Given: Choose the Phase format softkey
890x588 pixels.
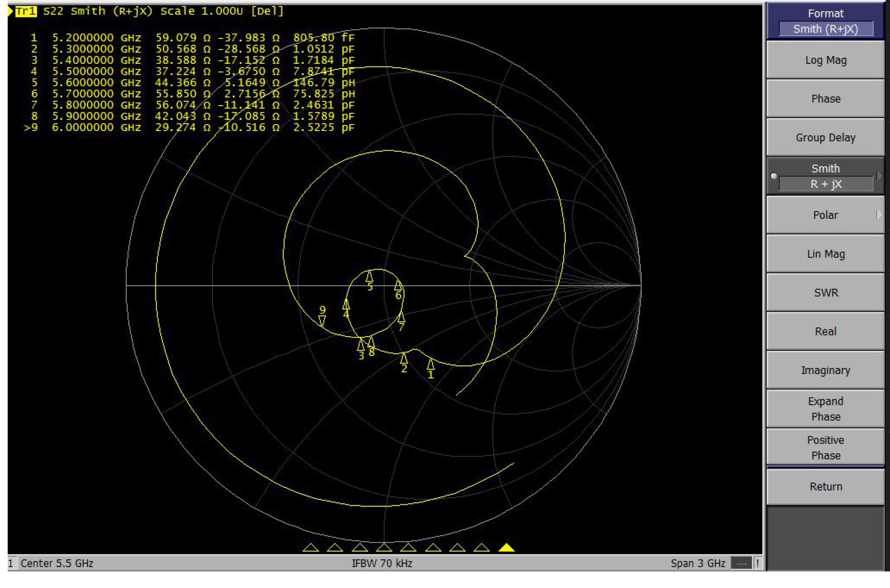Looking at the screenshot, I should (825, 98).
